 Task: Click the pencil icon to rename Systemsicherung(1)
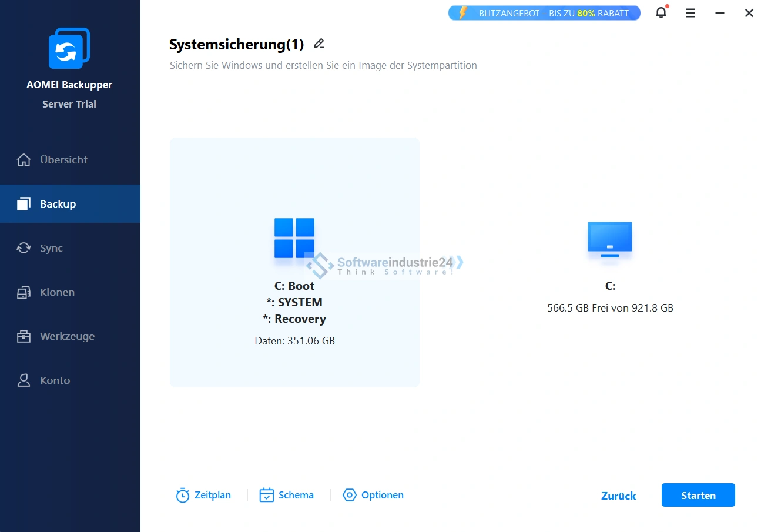click(319, 44)
